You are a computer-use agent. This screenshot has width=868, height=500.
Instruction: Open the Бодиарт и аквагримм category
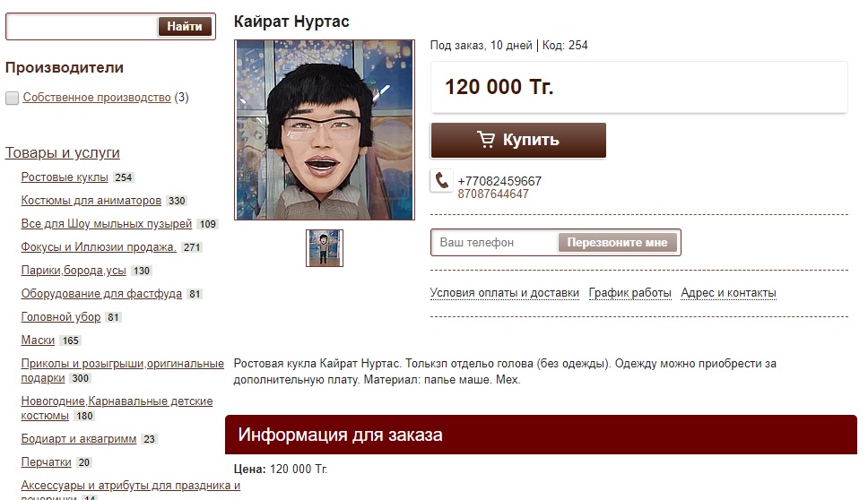tap(79, 438)
